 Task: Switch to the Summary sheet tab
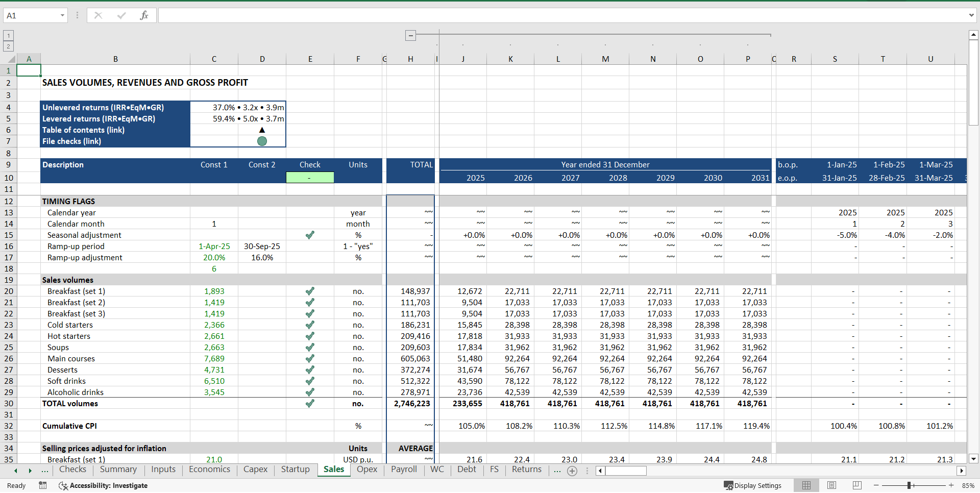tap(118, 470)
